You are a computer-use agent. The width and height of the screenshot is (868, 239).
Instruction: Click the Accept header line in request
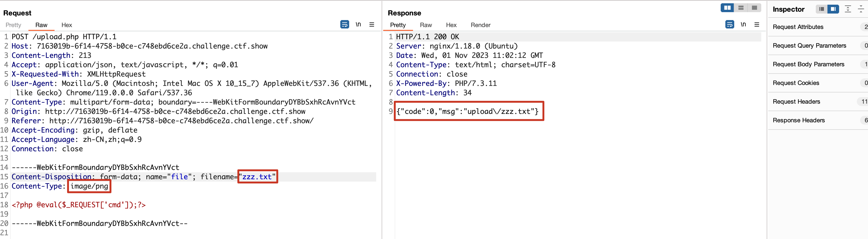(x=125, y=64)
